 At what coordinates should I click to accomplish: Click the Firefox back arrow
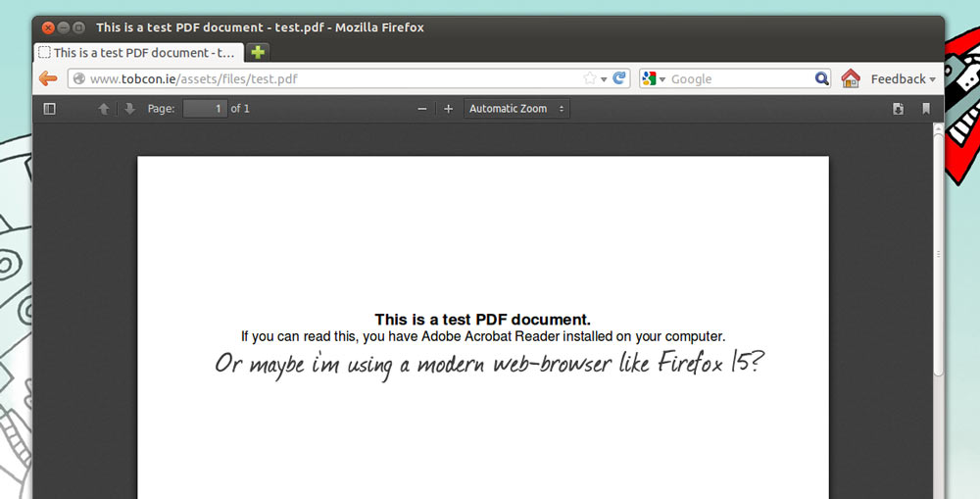pyautogui.click(x=48, y=78)
